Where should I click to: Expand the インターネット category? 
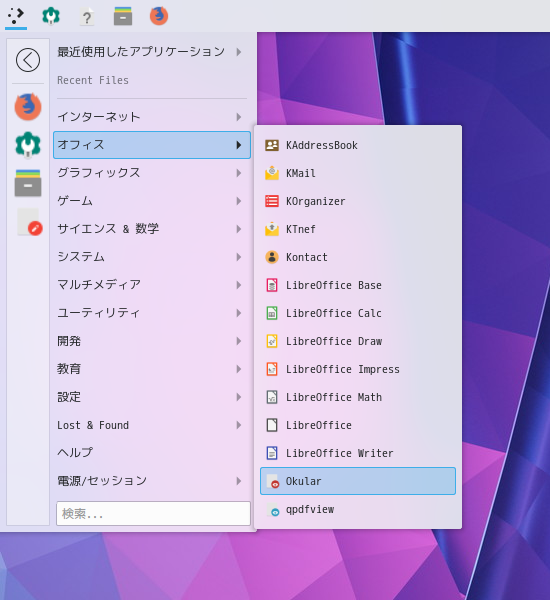(152, 117)
